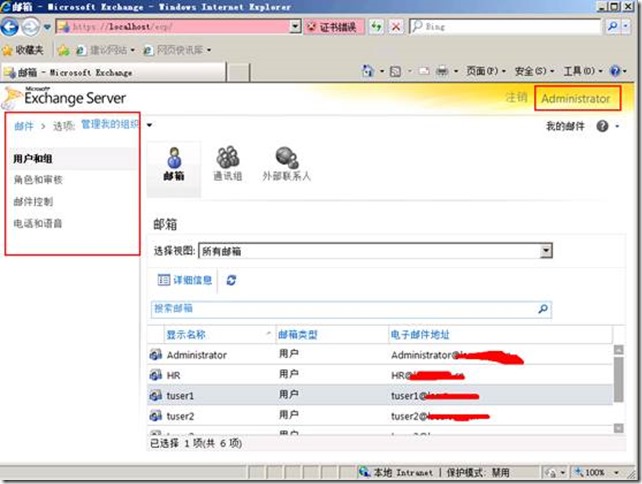Switch to the External Contacts tab icon
Image resolution: width=642 pixels, height=484 pixels.
[287, 164]
